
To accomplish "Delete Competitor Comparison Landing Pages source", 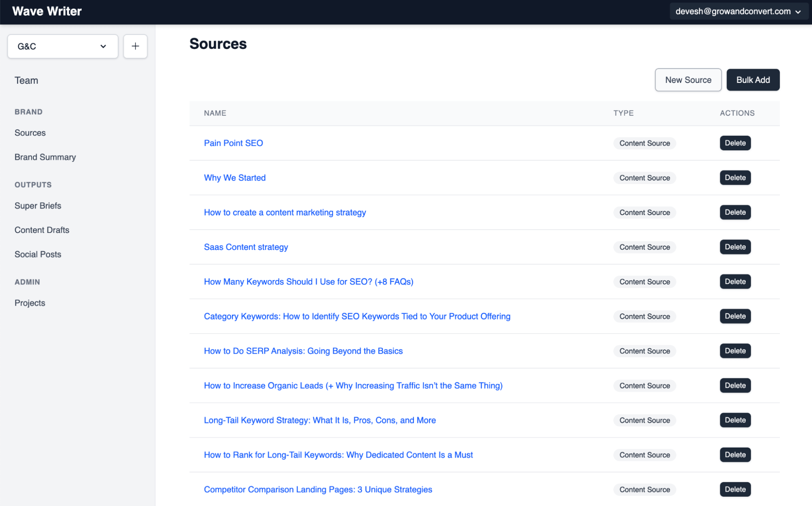I will point(735,489).
